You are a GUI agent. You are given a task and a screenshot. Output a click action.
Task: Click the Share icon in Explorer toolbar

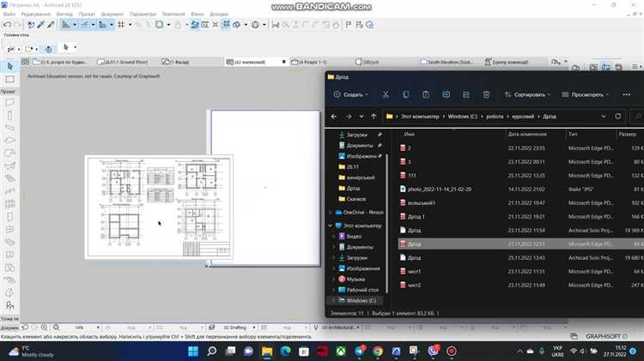click(466, 95)
